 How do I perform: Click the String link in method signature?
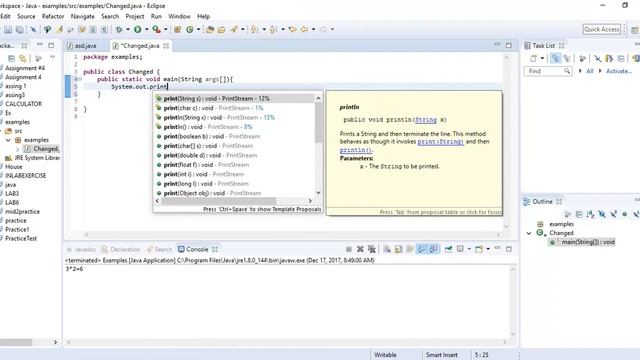[x=426, y=120]
